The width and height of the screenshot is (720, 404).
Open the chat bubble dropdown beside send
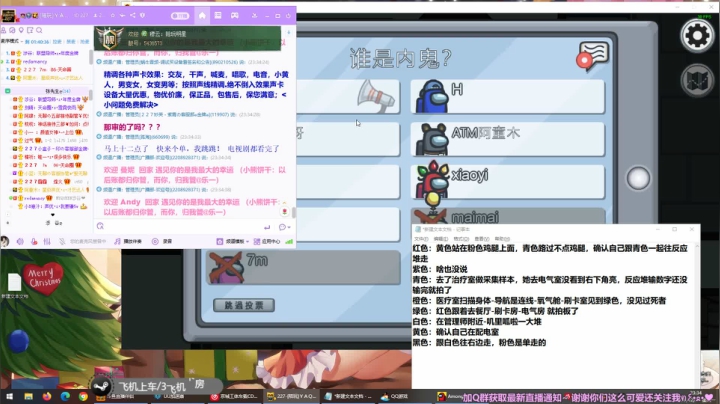[x=285, y=227]
